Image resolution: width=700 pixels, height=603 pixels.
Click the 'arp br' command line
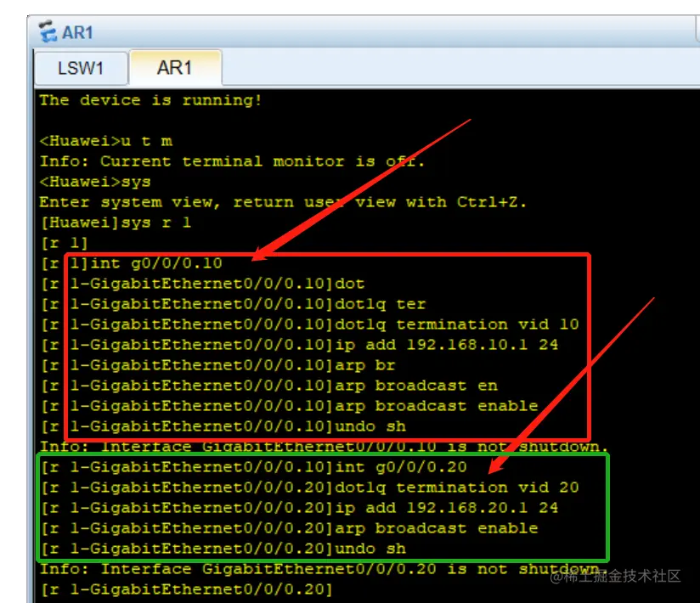tap(218, 365)
